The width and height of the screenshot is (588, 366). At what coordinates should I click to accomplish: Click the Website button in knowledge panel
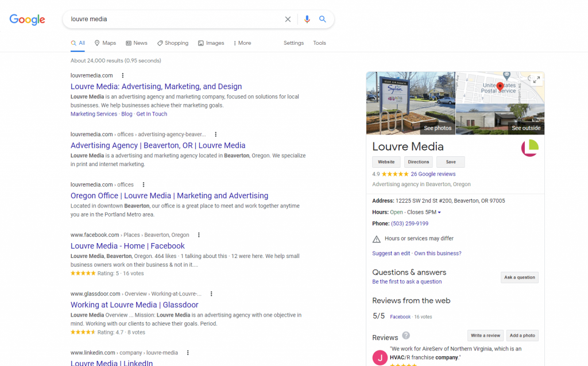(x=386, y=162)
